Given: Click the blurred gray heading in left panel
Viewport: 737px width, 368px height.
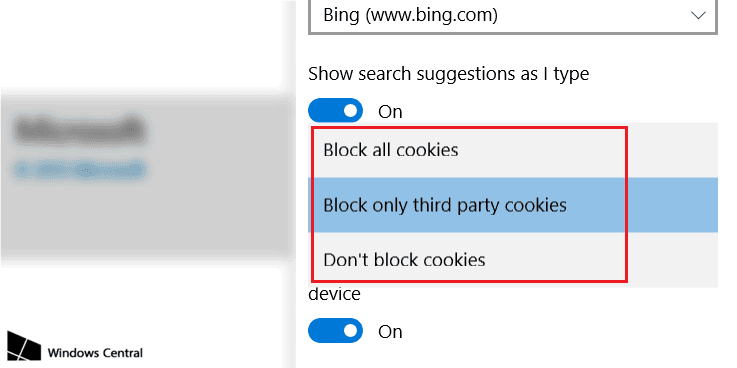Looking at the screenshot, I should pyautogui.click(x=80, y=129).
